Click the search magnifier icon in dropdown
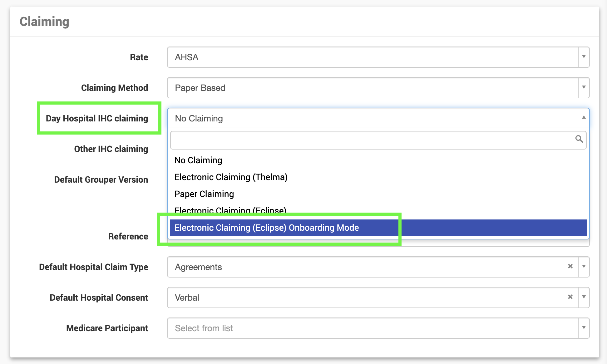607x364 pixels. click(579, 139)
